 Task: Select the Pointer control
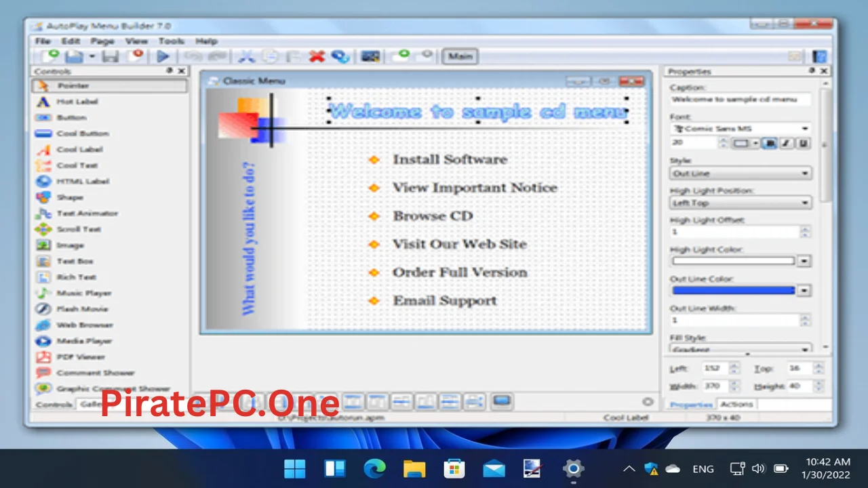pyautogui.click(x=110, y=86)
